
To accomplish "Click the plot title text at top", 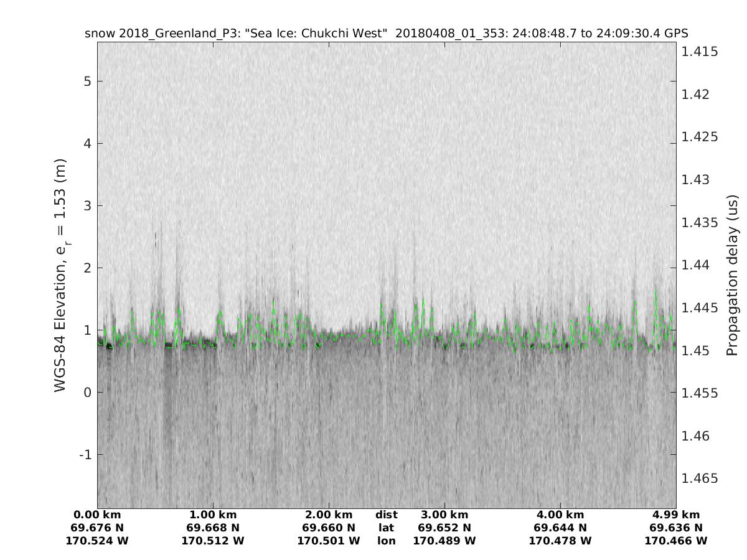I will coord(386,33).
